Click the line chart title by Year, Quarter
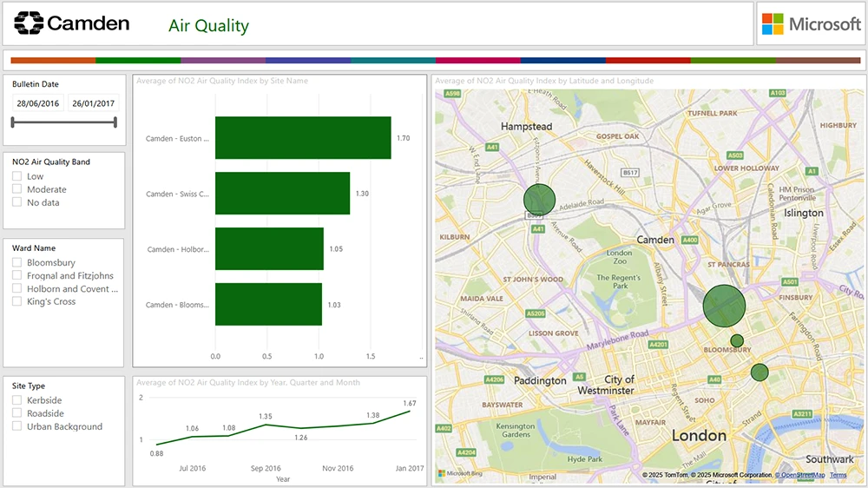Image resolution: width=868 pixels, height=488 pixels. point(248,383)
